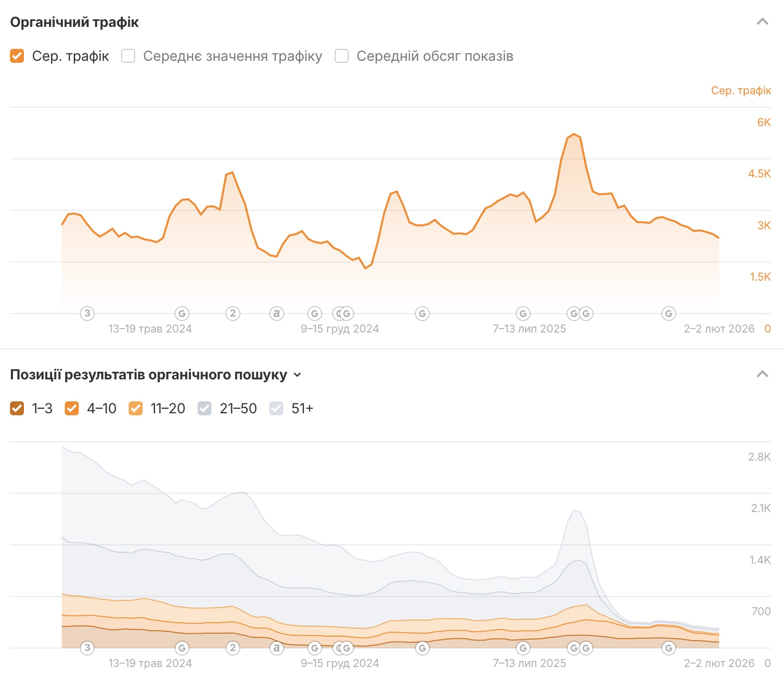The image size is (784, 683).
Task: Open "Позиції результатів органічного пошуку" dropdown
Action: click(x=298, y=375)
